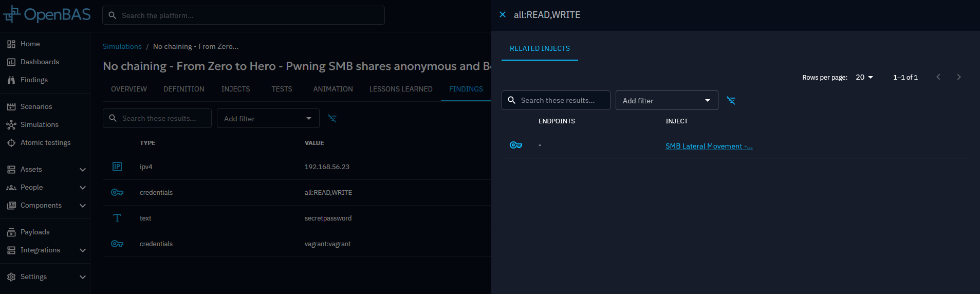This screenshot has height=294, width=980.
Task: Close the all:READ,WRITE details drawer
Action: coord(503,15)
